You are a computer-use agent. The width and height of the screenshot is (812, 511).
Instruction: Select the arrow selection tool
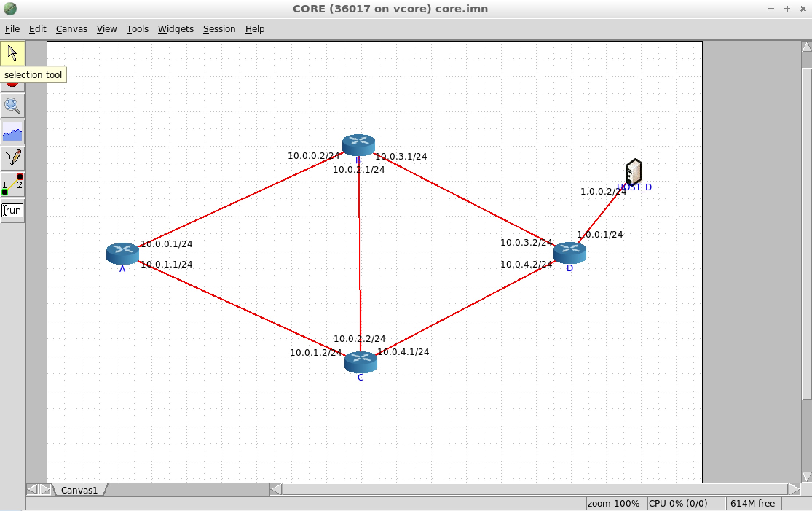click(12, 53)
